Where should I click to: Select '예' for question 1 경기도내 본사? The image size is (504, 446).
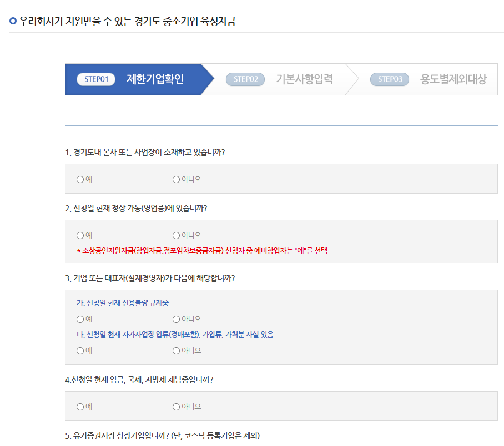pos(80,179)
